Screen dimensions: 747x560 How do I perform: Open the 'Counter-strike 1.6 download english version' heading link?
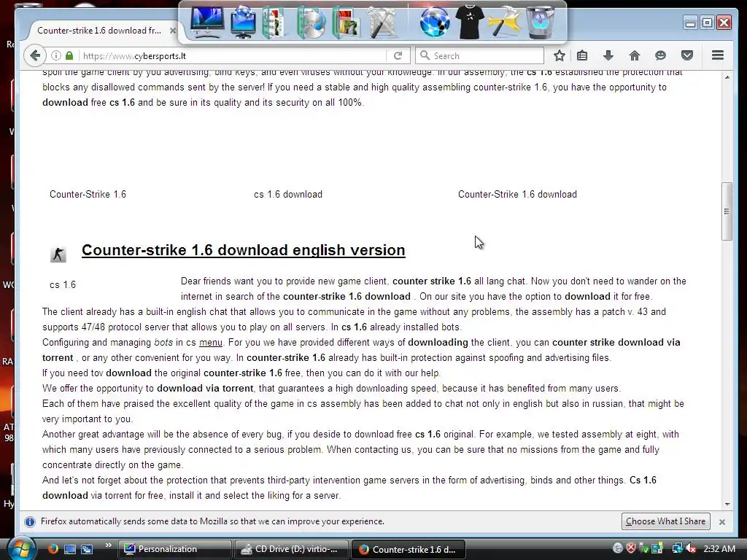pyautogui.click(x=244, y=250)
